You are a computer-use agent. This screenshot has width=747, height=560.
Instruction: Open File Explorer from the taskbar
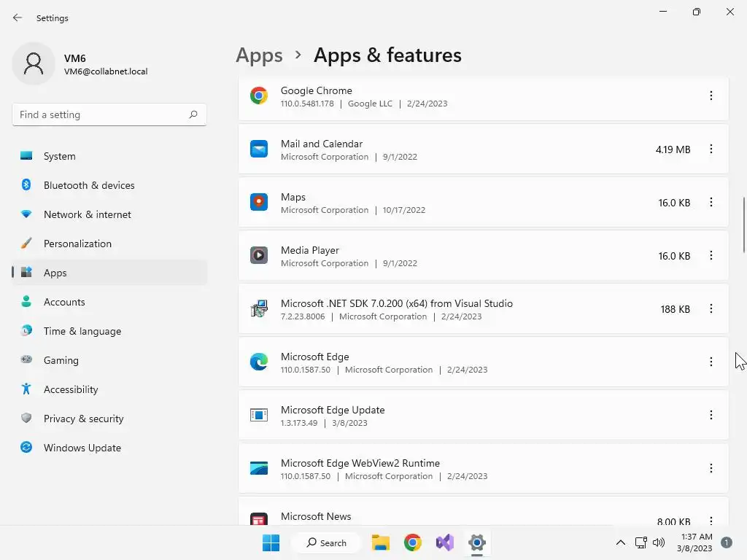point(380,542)
